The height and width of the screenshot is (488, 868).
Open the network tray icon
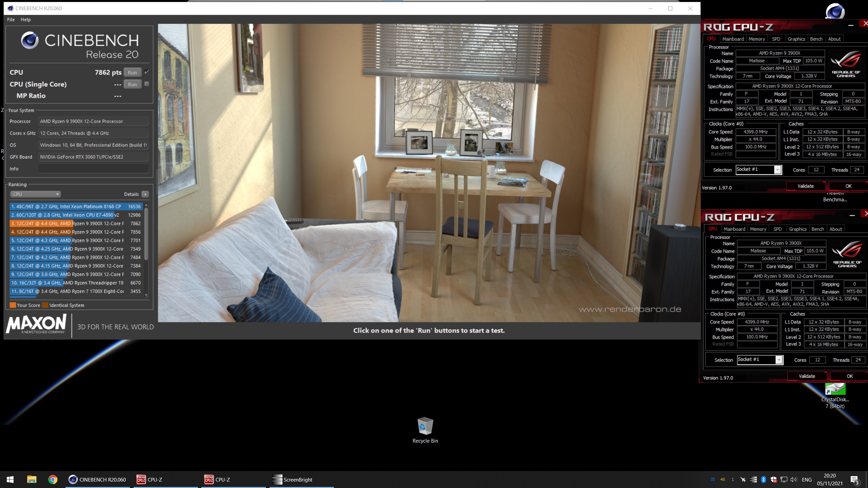point(784,480)
